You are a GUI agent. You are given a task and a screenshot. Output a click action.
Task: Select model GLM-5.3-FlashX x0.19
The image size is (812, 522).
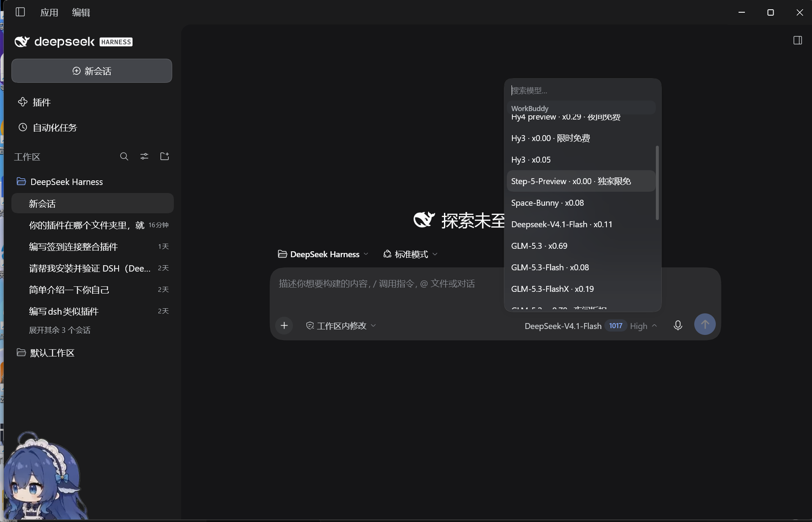581,289
